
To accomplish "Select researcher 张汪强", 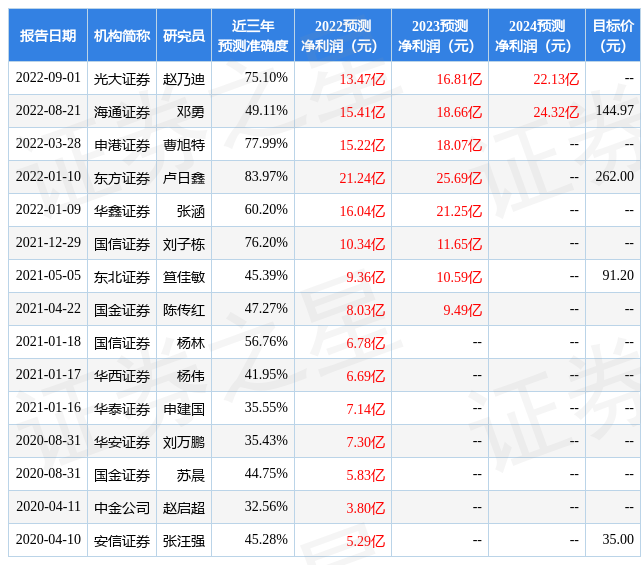I will pos(184,542).
